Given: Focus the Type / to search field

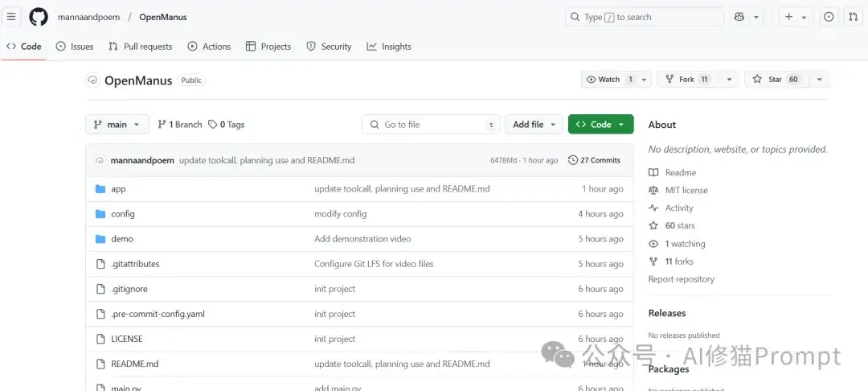Looking at the screenshot, I should (x=645, y=17).
